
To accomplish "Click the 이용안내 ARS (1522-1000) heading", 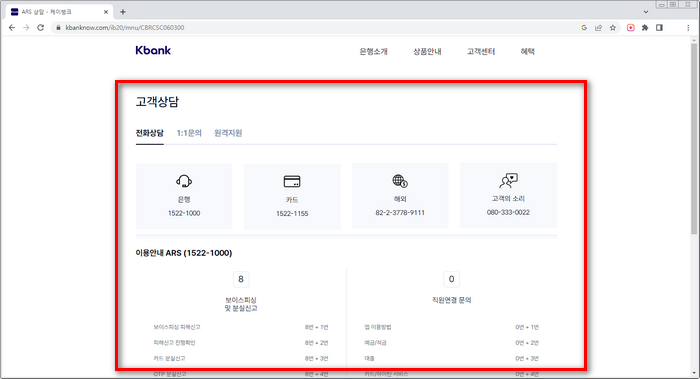I will (x=184, y=253).
